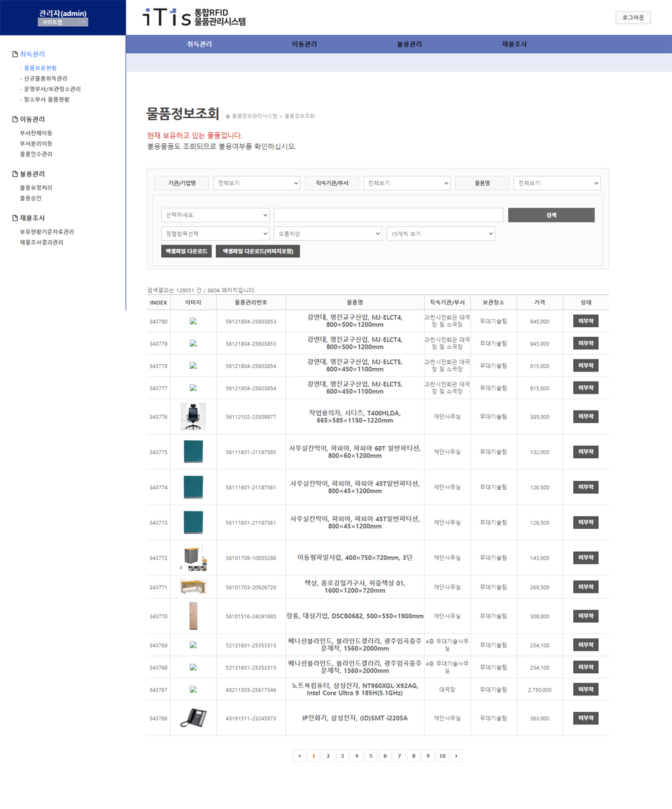This screenshot has width=672, height=809.
Task: Select 운영부서/보관장소관리 in sidebar
Action: coord(52,89)
